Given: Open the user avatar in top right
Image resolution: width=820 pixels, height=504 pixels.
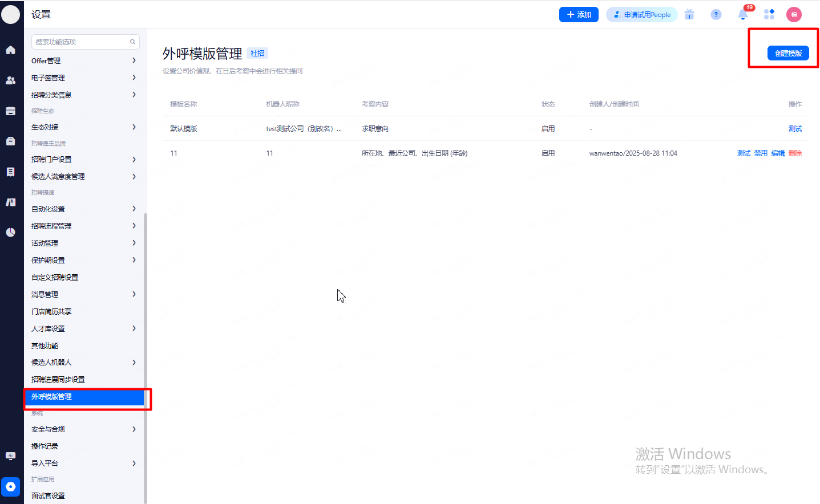Looking at the screenshot, I should pyautogui.click(x=794, y=15).
